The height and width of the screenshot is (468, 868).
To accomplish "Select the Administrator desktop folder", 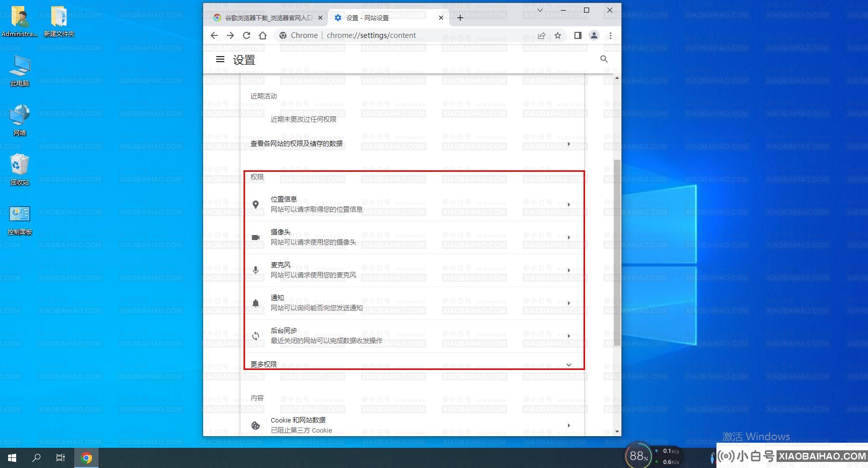I will 20,21.
